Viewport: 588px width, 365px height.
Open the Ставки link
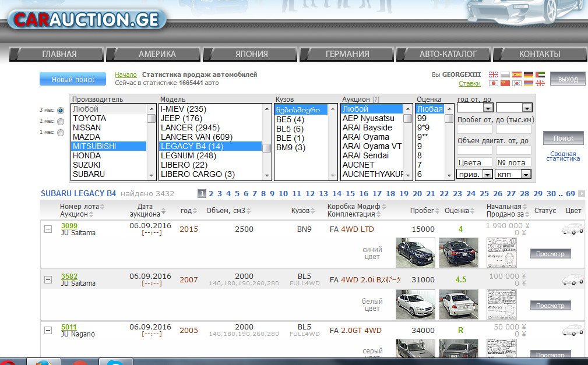[470, 84]
